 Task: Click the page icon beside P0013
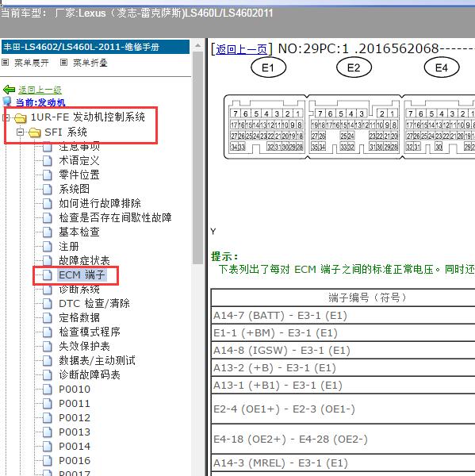point(47,432)
